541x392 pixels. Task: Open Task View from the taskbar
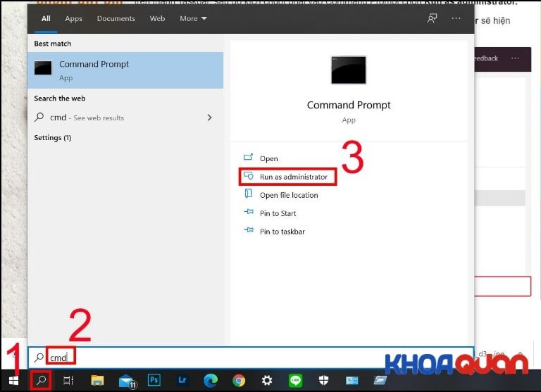[x=68, y=381]
